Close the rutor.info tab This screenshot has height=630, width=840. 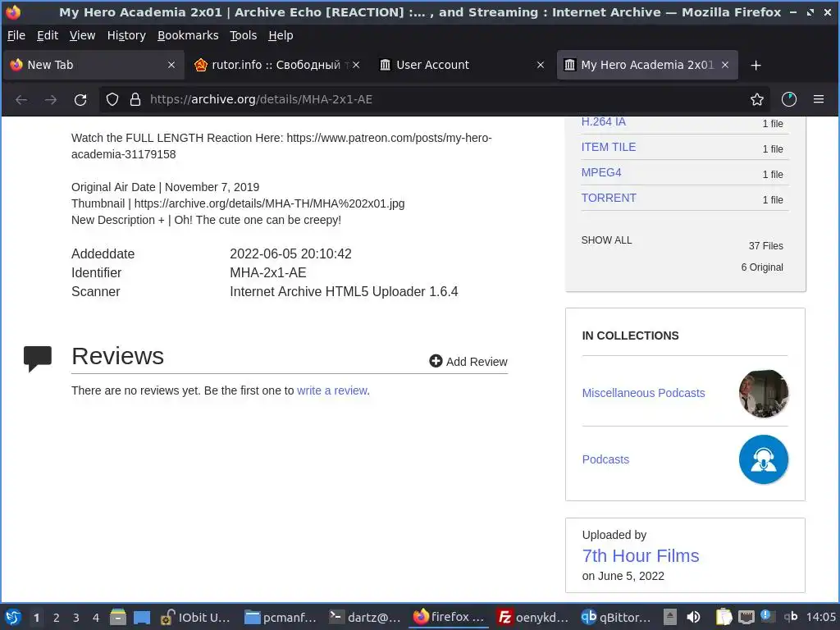pyautogui.click(x=356, y=65)
